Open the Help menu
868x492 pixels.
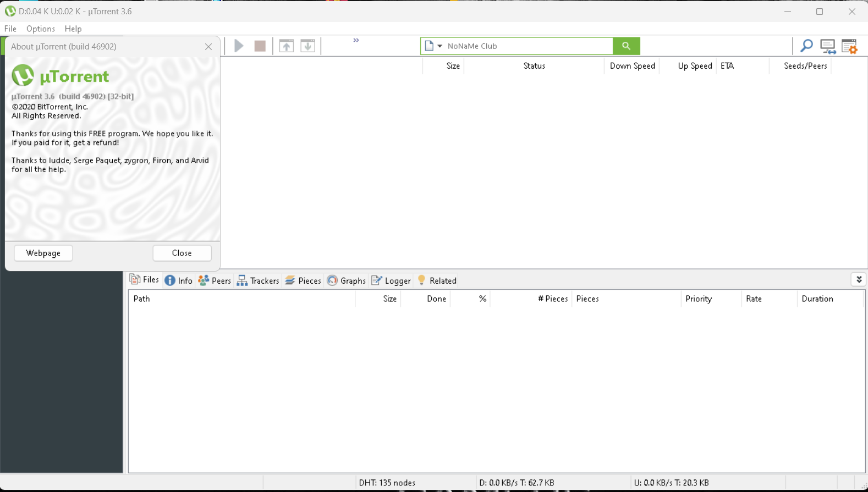pyautogui.click(x=73, y=29)
